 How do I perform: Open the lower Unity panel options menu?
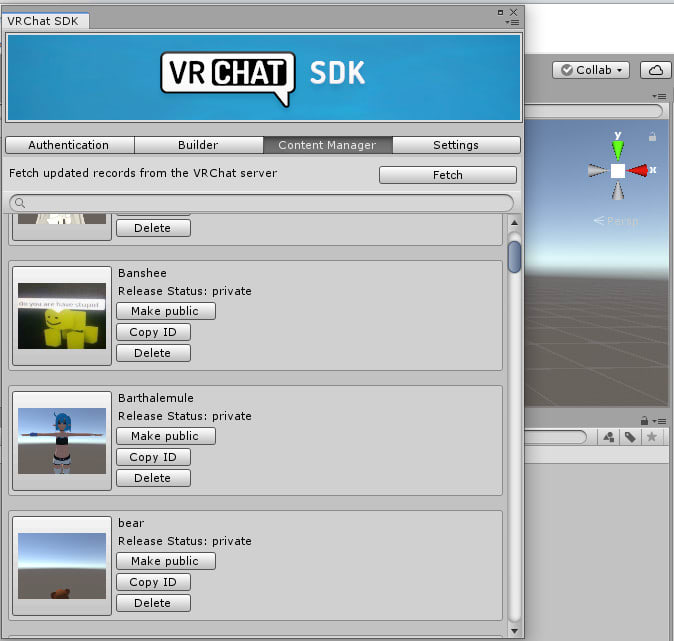(659, 421)
